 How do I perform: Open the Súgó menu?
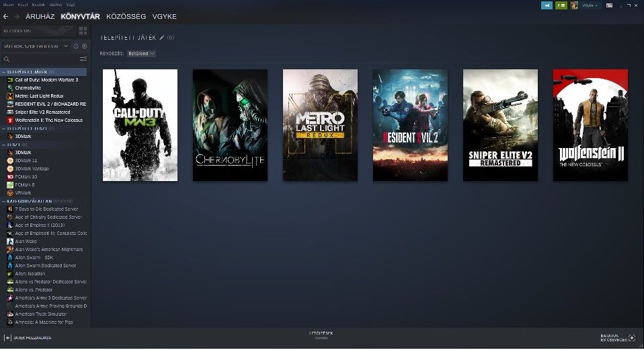[71, 5]
